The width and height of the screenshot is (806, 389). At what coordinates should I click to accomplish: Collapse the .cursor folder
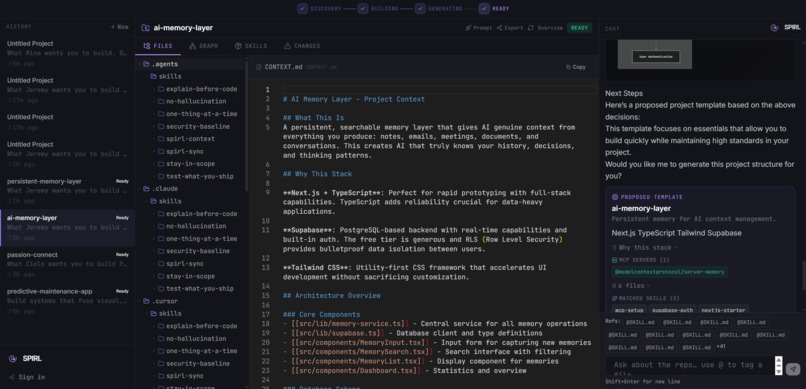[139, 301]
